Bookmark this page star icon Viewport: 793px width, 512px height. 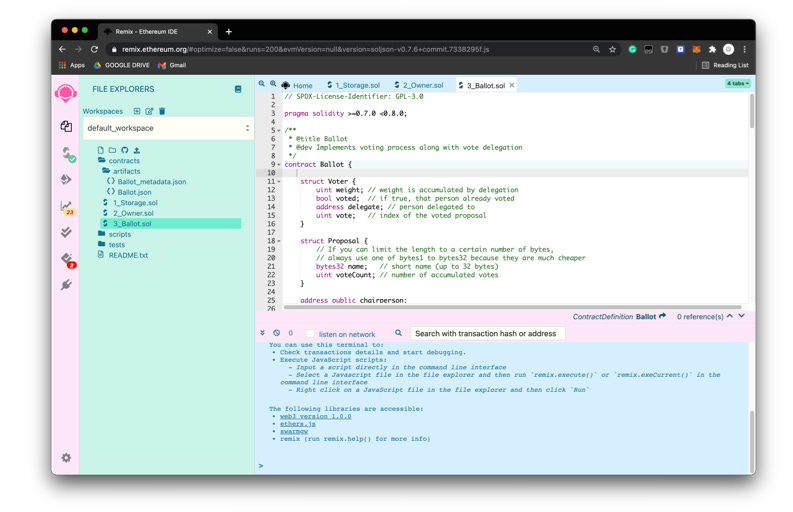pos(612,49)
